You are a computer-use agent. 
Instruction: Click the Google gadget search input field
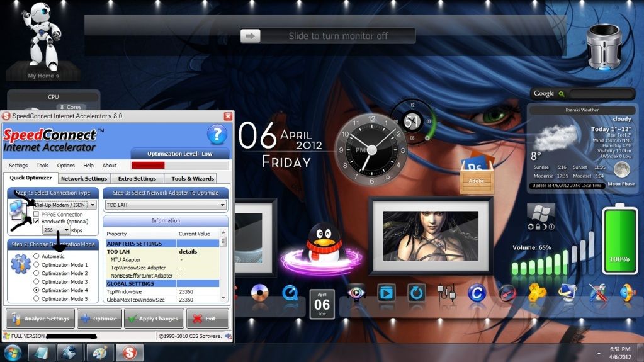tap(601, 94)
